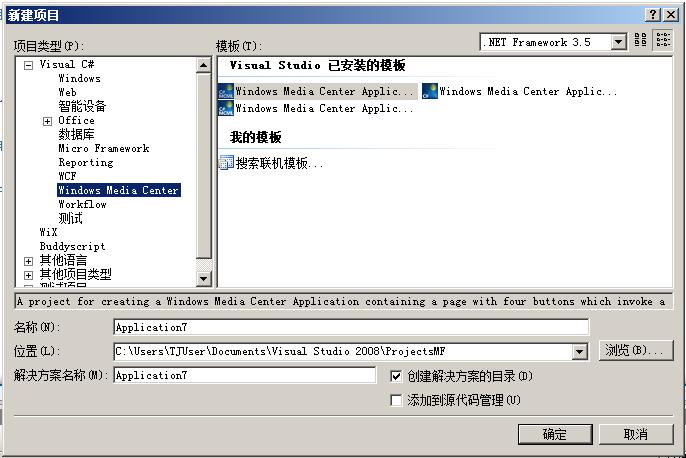This screenshot has width=686, height=458.
Task: Switch templates to large icons view
Action: click(640, 40)
